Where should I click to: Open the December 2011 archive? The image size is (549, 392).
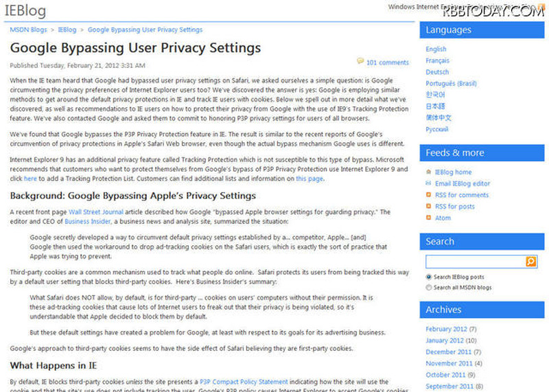click(449, 352)
